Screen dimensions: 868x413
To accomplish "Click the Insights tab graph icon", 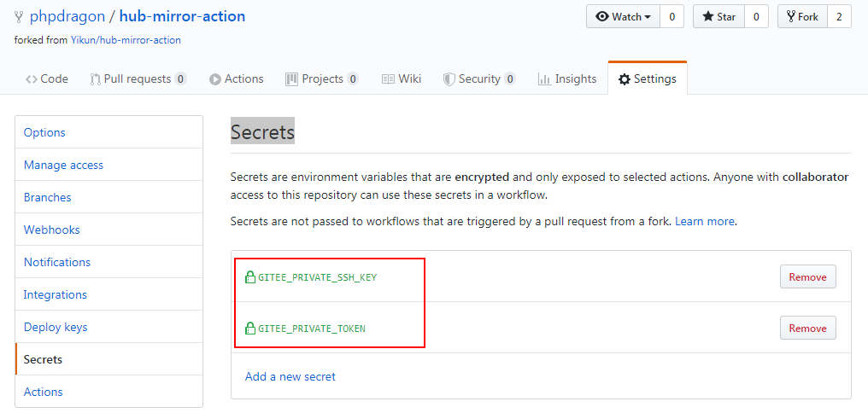I will (x=544, y=79).
